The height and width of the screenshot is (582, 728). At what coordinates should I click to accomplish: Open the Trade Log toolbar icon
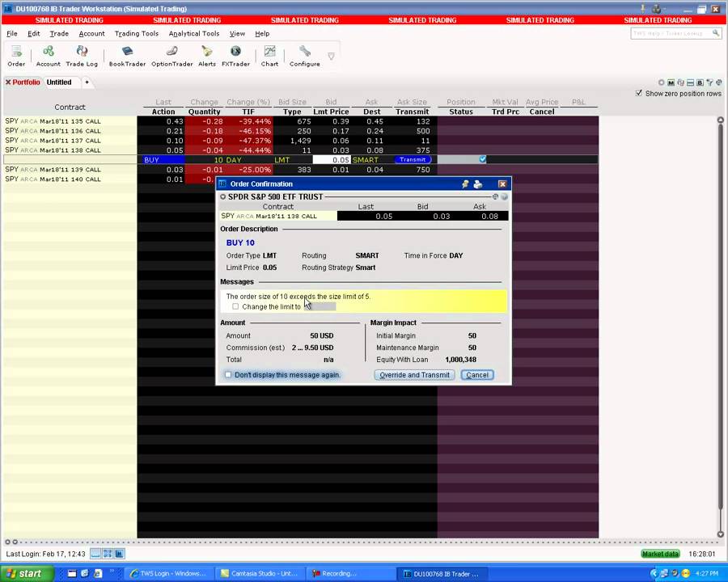tap(82, 56)
